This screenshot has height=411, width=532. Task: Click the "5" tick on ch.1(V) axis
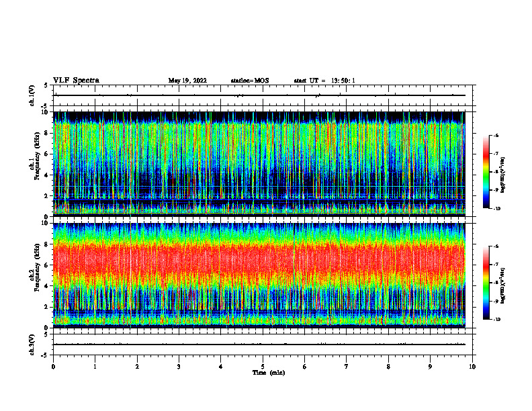coord(46,86)
